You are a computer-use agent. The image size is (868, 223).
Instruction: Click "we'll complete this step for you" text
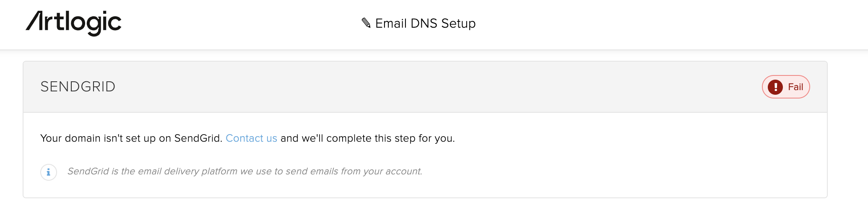coord(378,138)
